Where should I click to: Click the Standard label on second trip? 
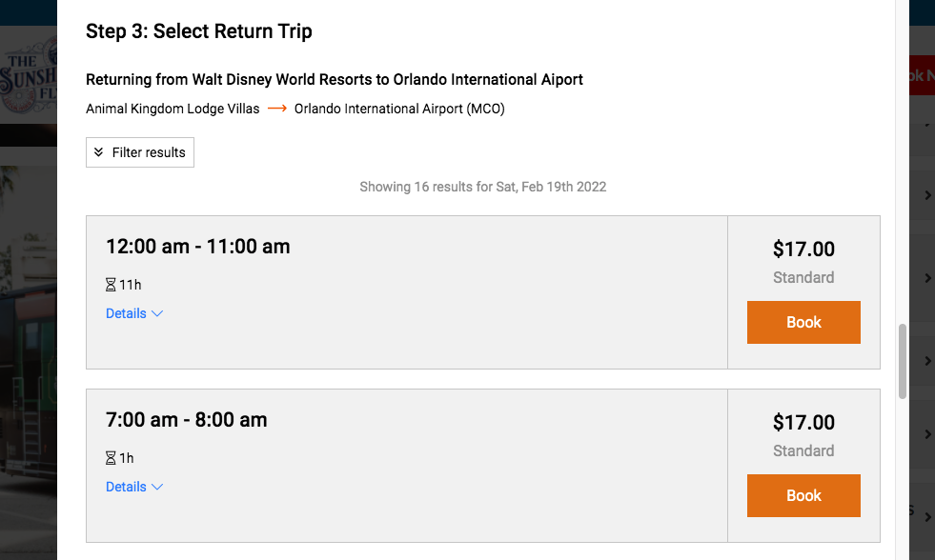click(803, 450)
